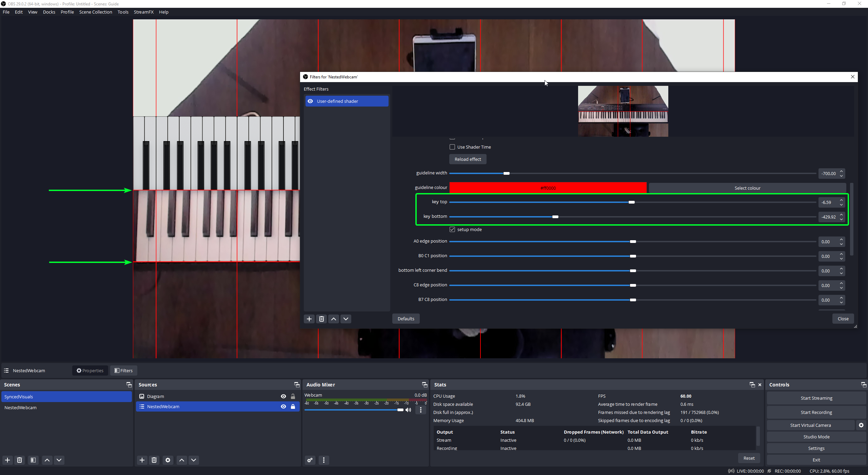
Task: Open the StreamFX menu
Action: (143, 12)
